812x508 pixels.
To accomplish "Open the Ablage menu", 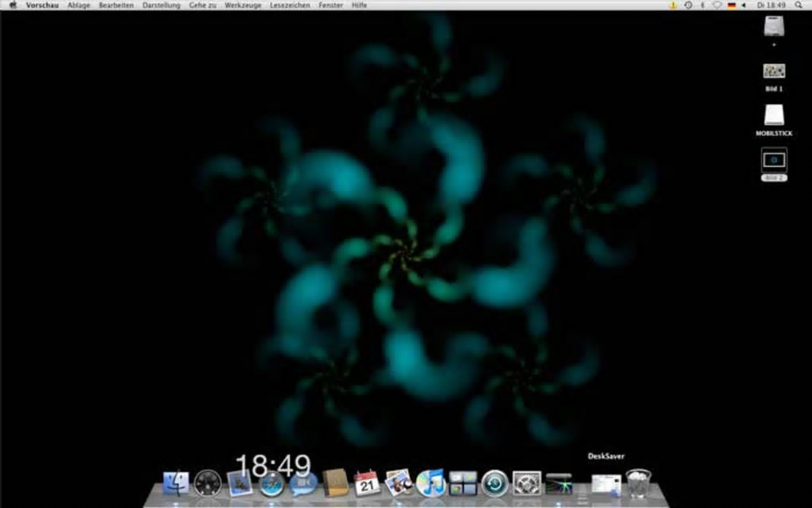I will click(x=79, y=6).
